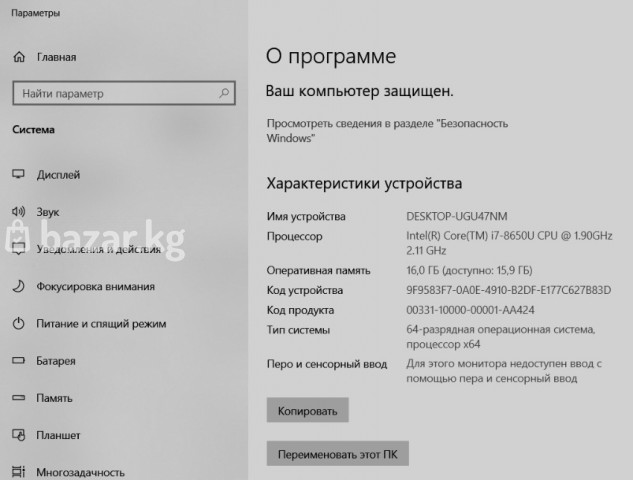Select the Батарея battery icon
This screenshot has height=480, width=633.
pyautogui.click(x=18, y=361)
